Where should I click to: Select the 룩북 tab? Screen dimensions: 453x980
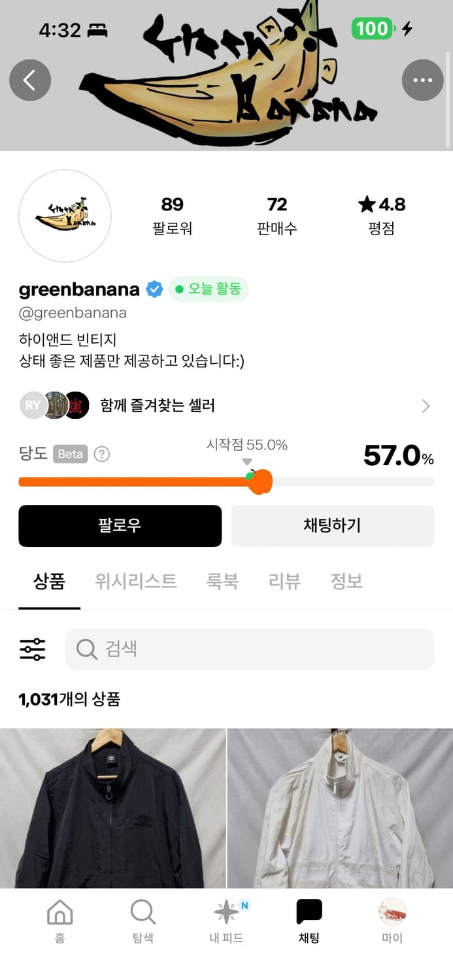pos(223,581)
